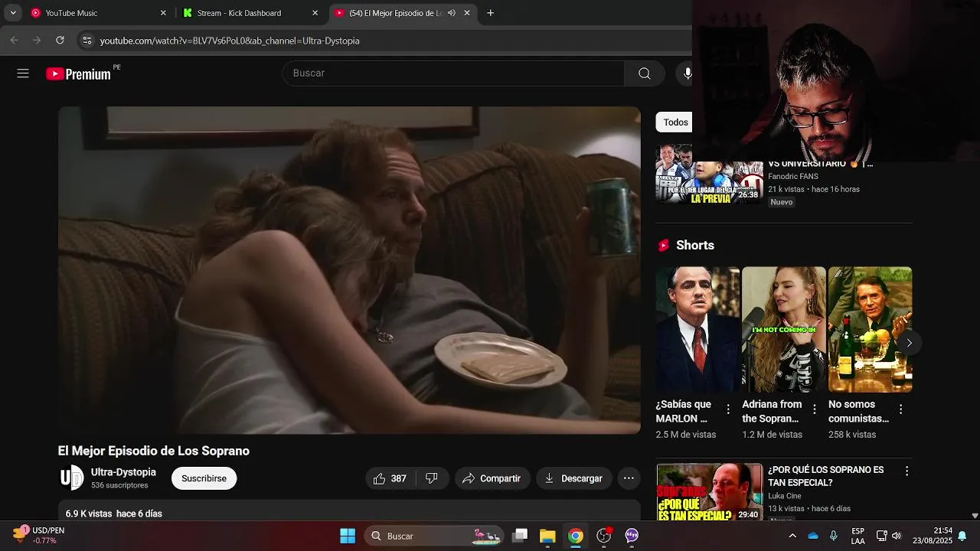The image size is (980, 551).
Task: Open more actions ellipsis under video
Action: (629, 478)
